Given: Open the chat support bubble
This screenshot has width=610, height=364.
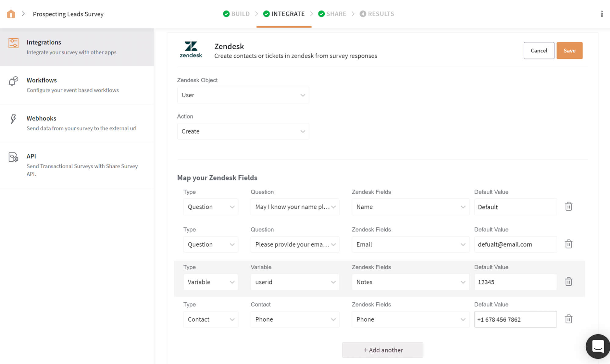Looking at the screenshot, I should click(x=597, y=346).
